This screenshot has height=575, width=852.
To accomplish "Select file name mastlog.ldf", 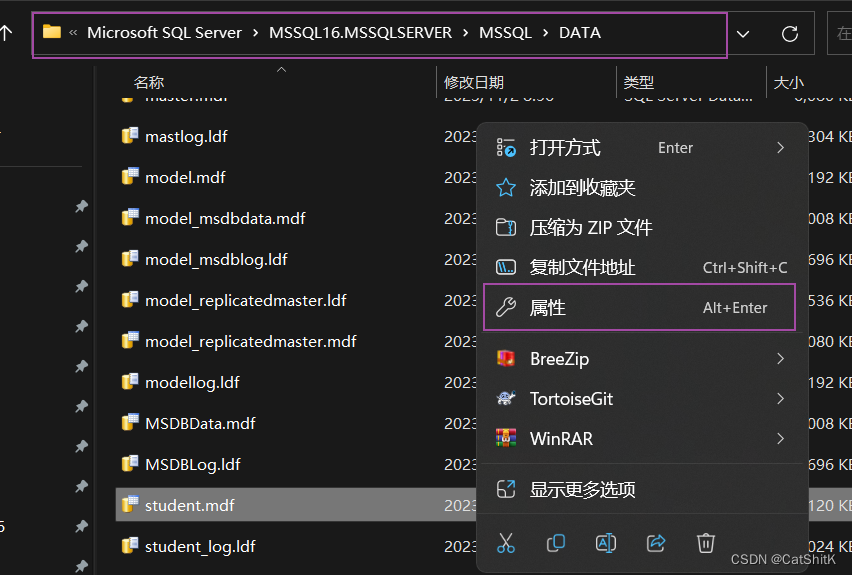I will pyautogui.click(x=186, y=136).
